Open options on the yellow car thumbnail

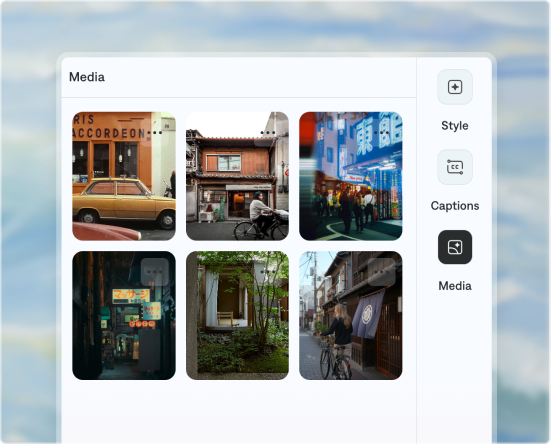pyautogui.click(x=155, y=133)
